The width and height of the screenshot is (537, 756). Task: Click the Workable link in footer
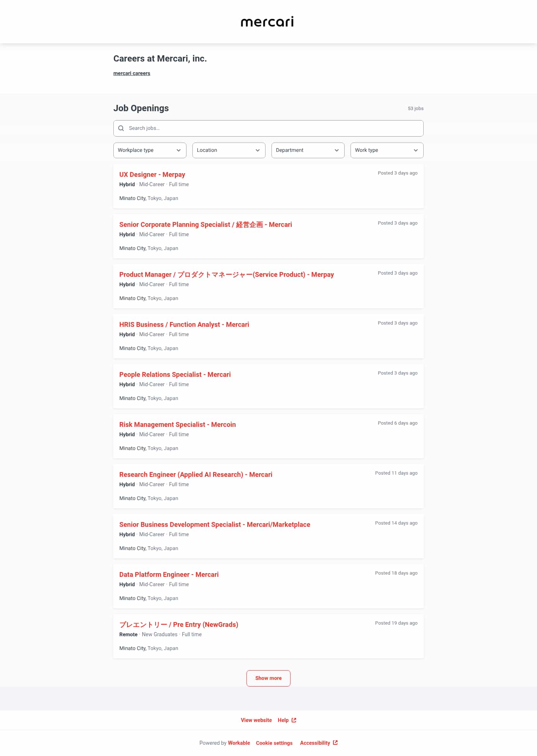click(239, 743)
